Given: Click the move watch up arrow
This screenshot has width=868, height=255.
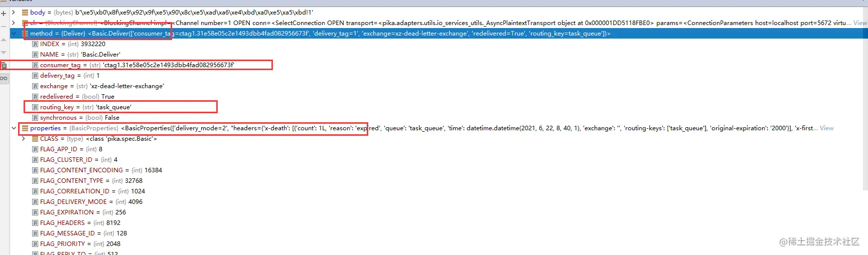Looking at the screenshot, I should 4,40.
